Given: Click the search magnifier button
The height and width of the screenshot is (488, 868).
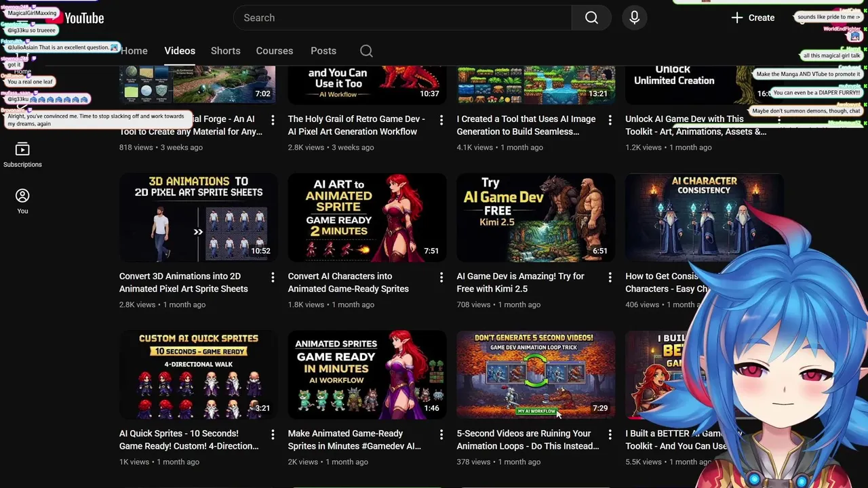Looking at the screenshot, I should 591,18.
